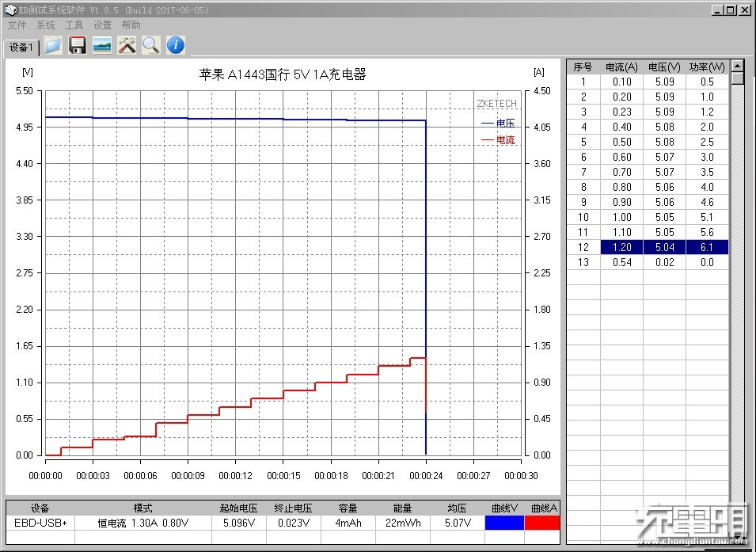The width and height of the screenshot is (756, 552).
Task: Select the magnifier search icon in toolbar
Action: tap(151, 45)
